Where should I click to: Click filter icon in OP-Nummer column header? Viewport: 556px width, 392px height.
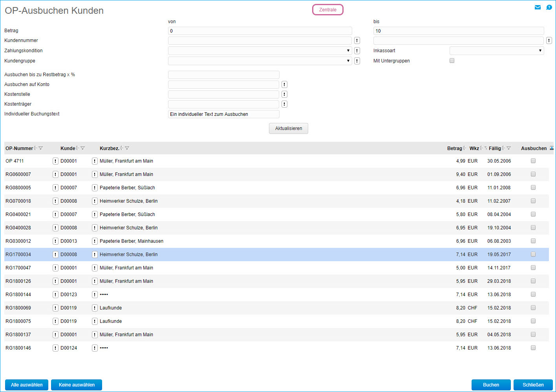tap(41, 148)
